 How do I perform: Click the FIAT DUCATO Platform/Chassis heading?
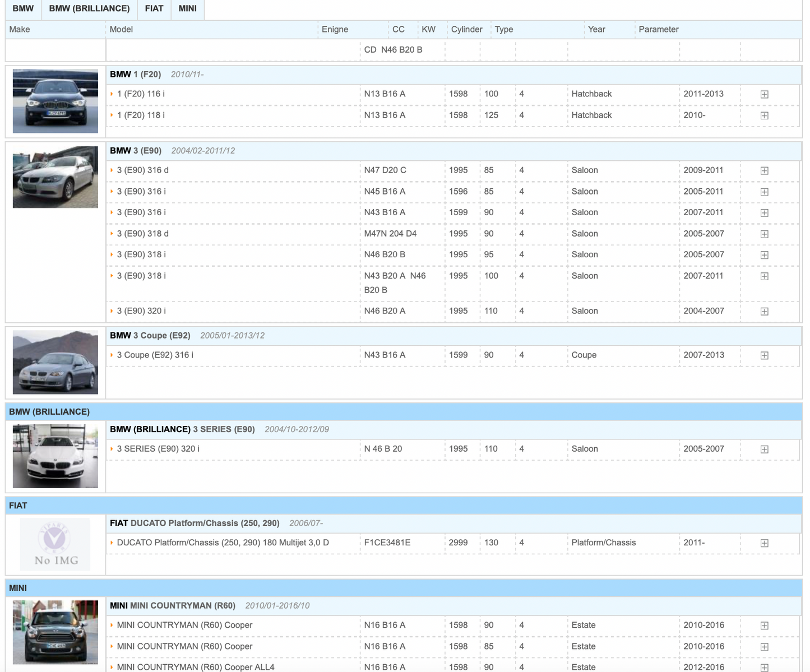pyautogui.click(x=195, y=523)
